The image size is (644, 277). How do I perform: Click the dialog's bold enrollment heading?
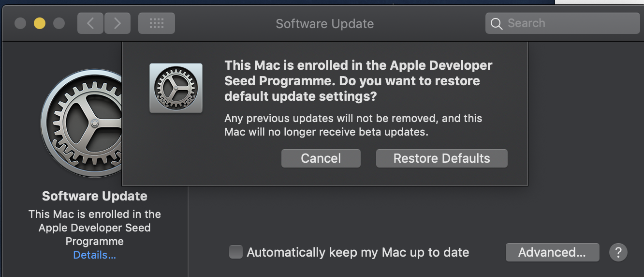pos(358,81)
